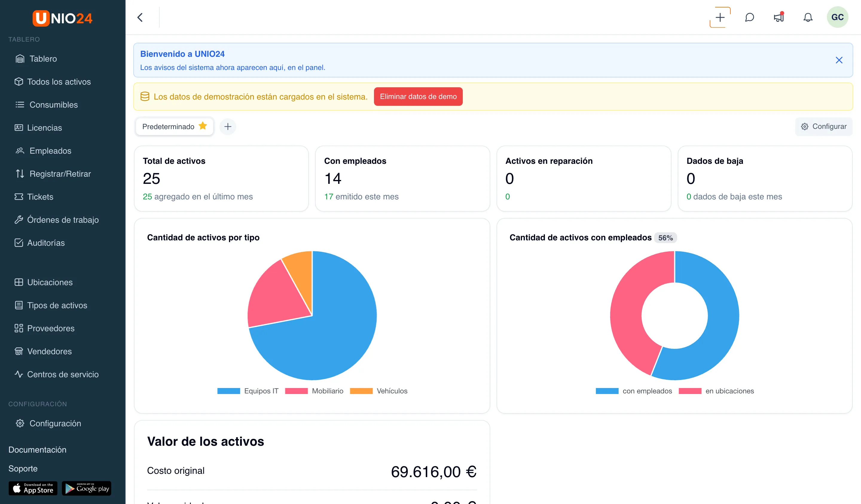
Task: Open announcements megaphone icon
Action: point(779,17)
